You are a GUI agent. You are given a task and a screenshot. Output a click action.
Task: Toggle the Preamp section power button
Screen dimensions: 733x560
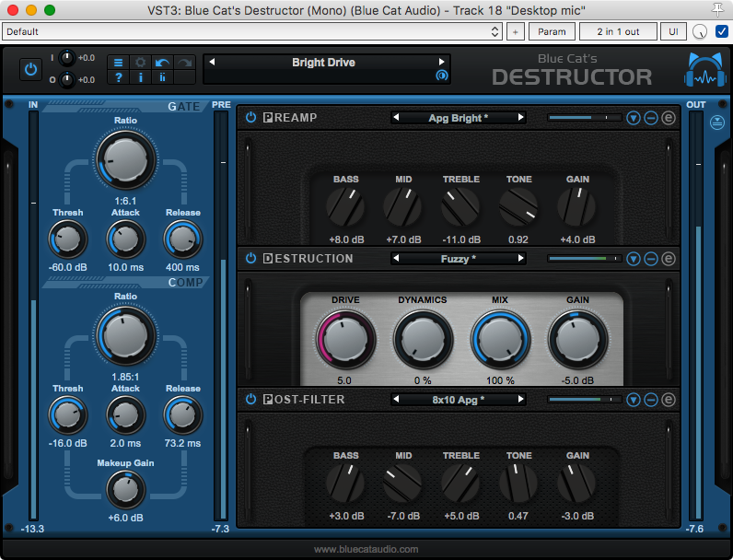coord(250,117)
